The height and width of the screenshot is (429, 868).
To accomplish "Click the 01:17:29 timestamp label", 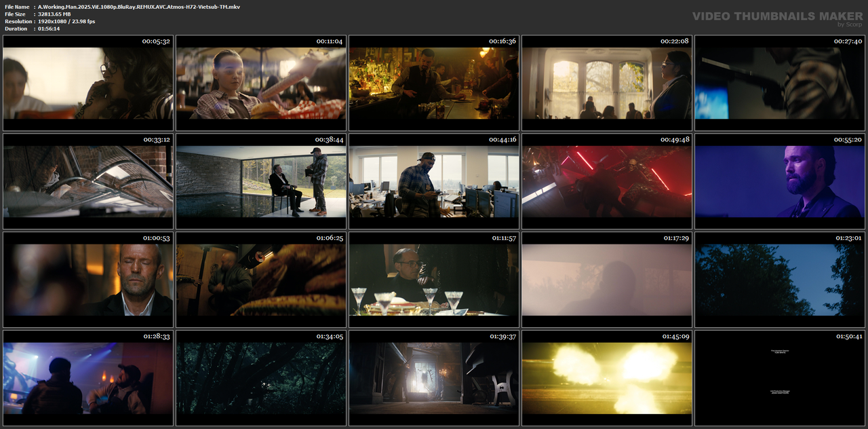I will click(675, 238).
